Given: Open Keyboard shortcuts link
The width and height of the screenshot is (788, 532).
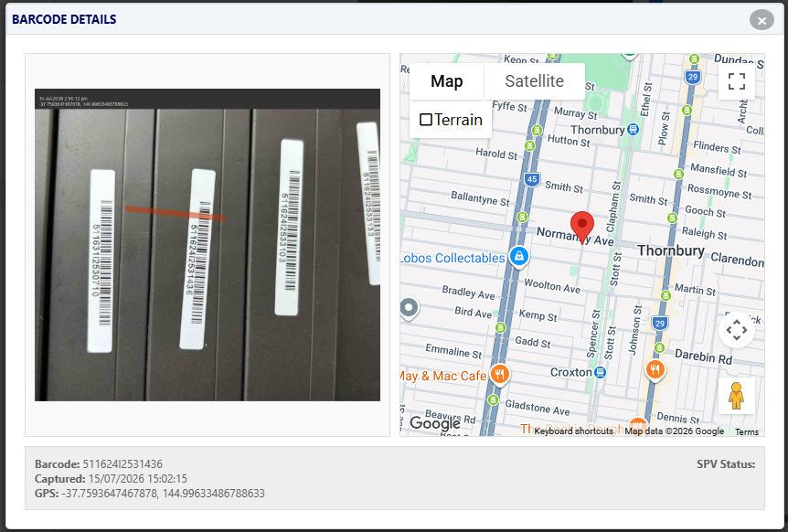Looking at the screenshot, I should tap(573, 431).
